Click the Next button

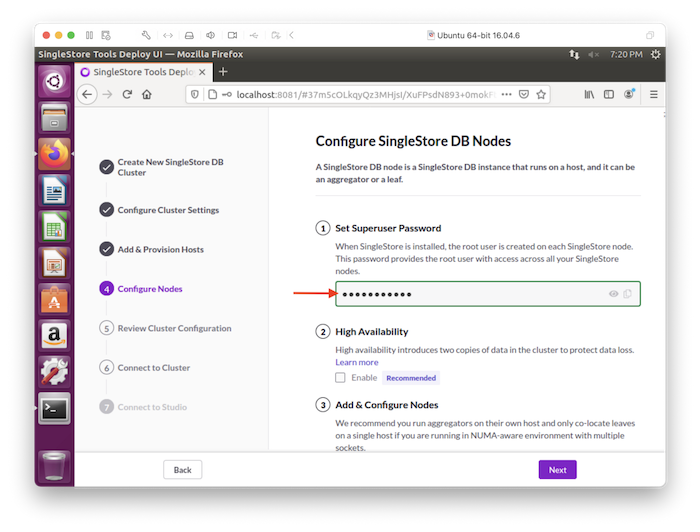[557, 470]
